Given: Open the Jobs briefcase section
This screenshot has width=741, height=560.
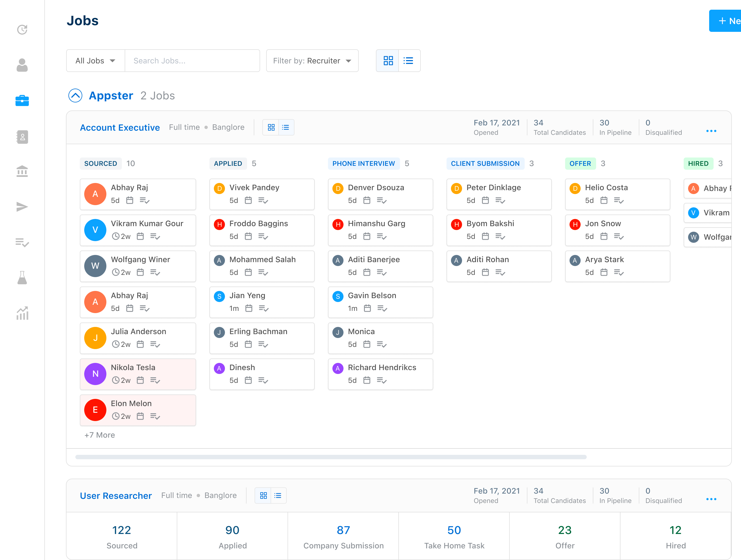Looking at the screenshot, I should tap(22, 100).
